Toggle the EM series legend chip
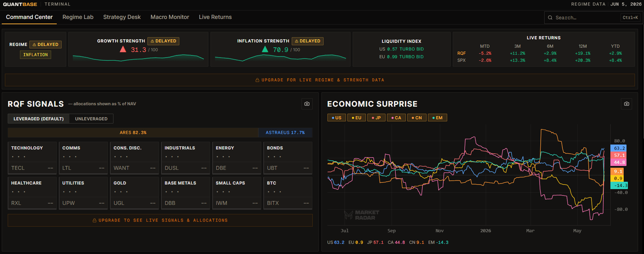This screenshot has width=644, height=254. (x=437, y=118)
